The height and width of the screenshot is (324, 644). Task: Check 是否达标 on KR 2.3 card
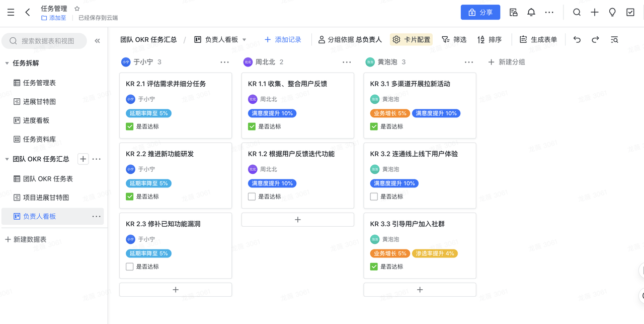pos(130,267)
